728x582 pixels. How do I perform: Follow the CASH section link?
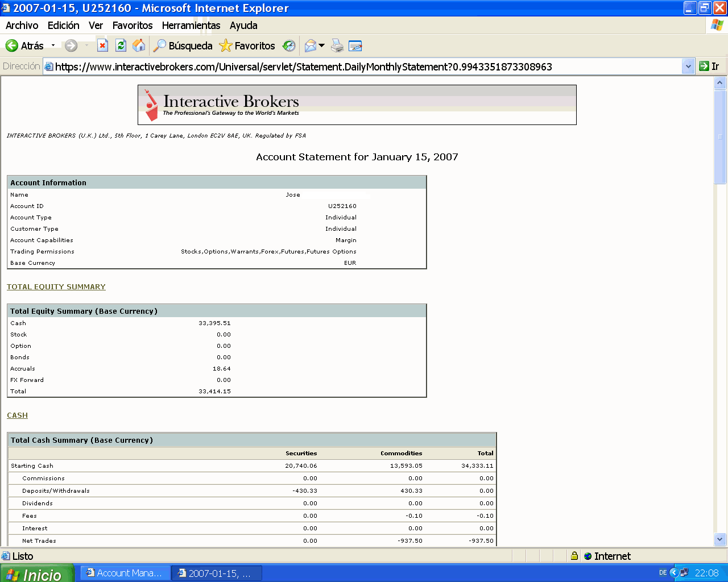point(17,415)
